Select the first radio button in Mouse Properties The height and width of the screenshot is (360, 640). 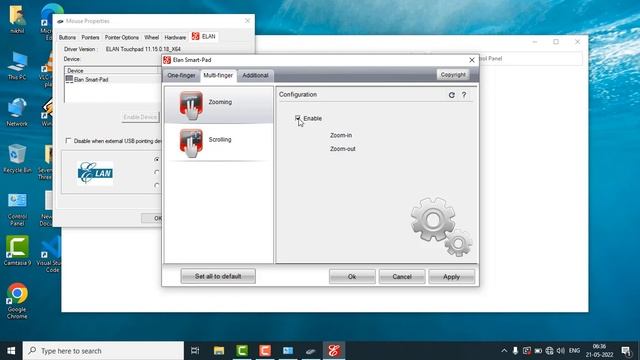click(157, 159)
